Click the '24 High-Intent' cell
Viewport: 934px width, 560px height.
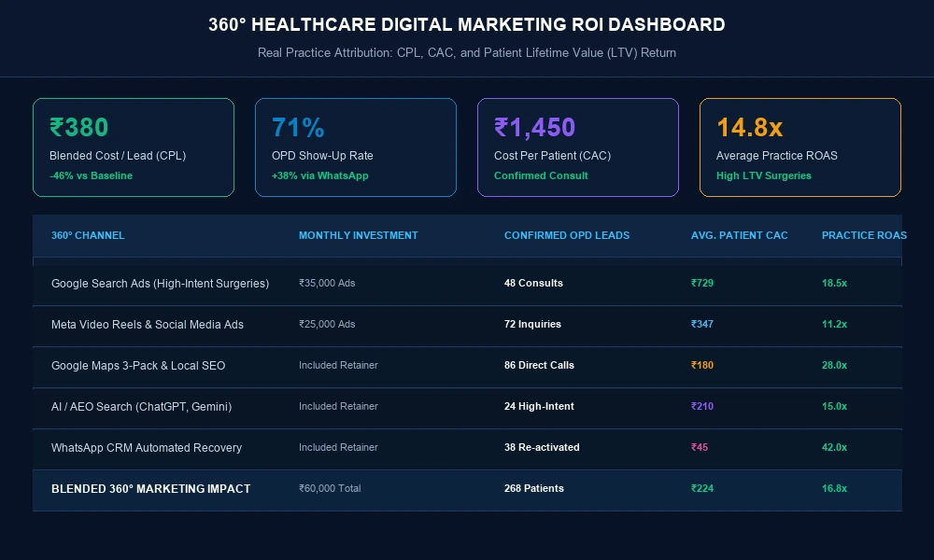[x=539, y=406]
